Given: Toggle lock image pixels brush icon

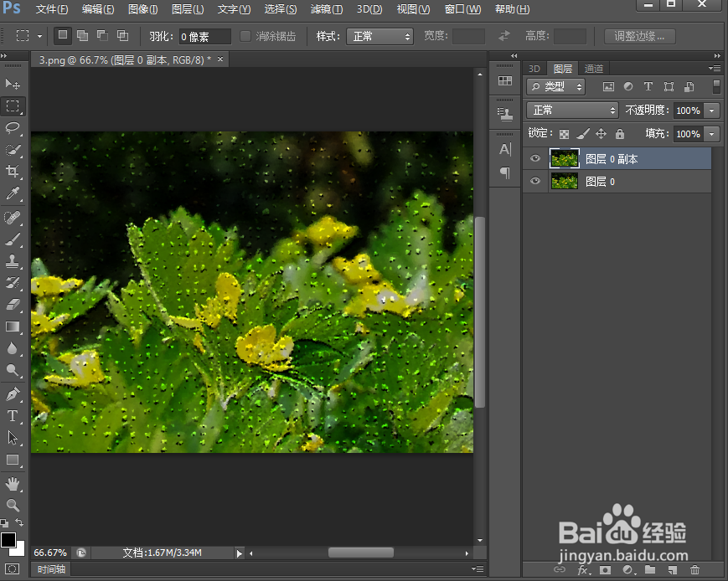Looking at the screenshot, I should [583, 134].
